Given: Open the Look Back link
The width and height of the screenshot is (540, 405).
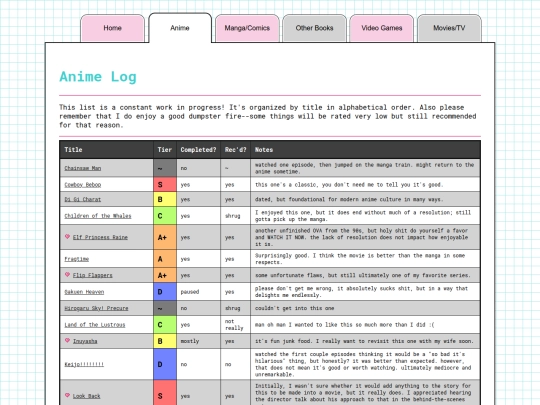Looking at the screenshot, I should point(86,396).
